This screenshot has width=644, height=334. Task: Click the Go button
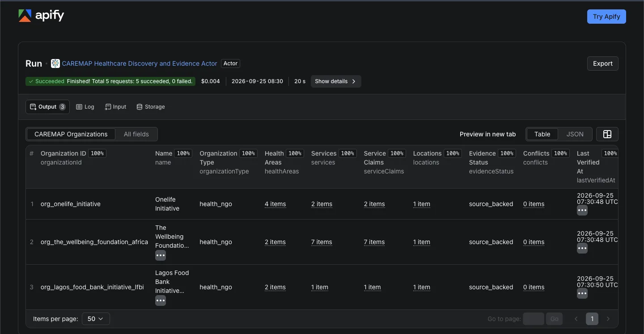tap(555, 319)
